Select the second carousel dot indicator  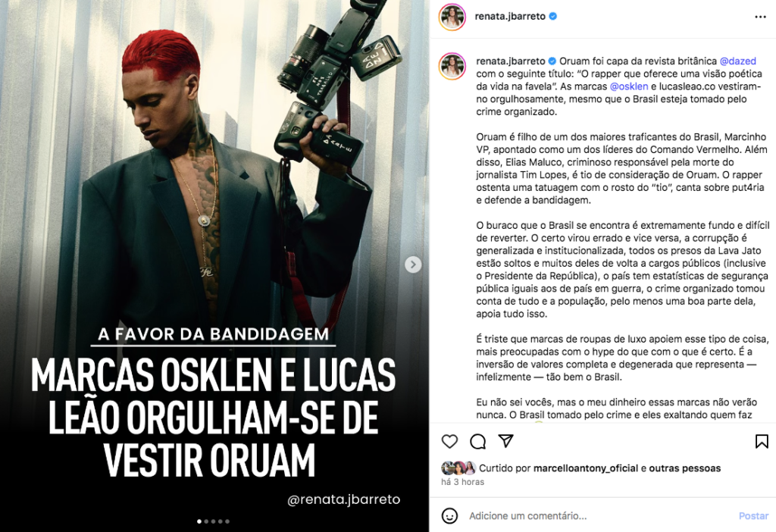[x=206, y=521]
